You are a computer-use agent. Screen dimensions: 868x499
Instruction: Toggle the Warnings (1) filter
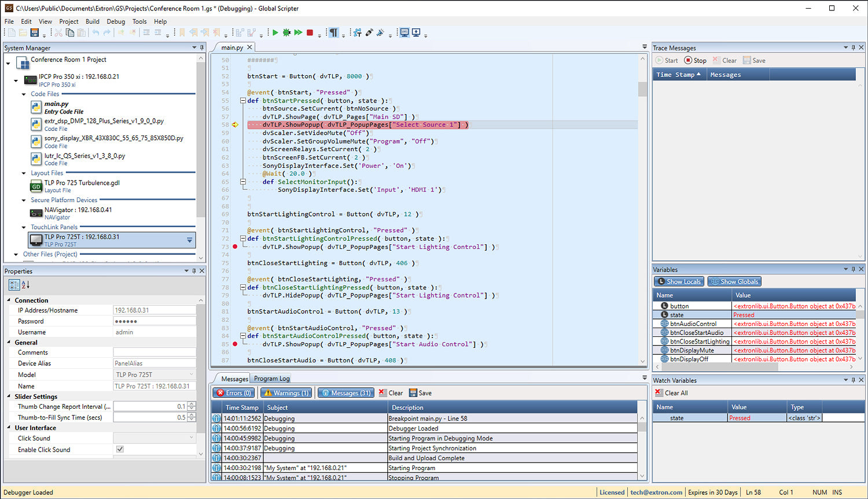pos(286,392)
